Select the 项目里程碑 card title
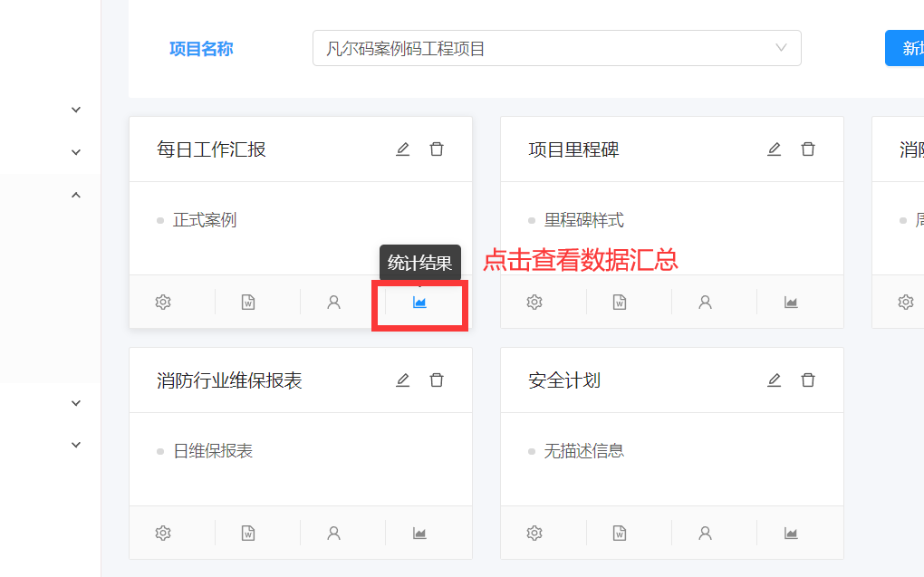 pyautogui.click(x=573, y=149)
